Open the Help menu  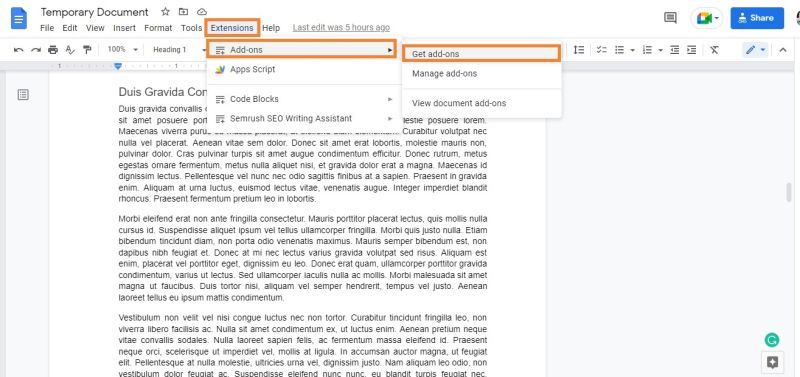pos(271,28)
